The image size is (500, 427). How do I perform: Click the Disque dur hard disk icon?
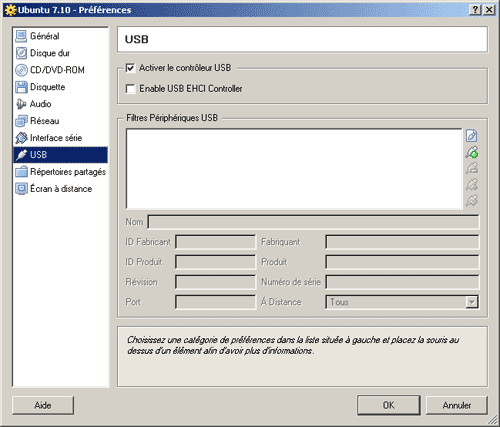21,53
